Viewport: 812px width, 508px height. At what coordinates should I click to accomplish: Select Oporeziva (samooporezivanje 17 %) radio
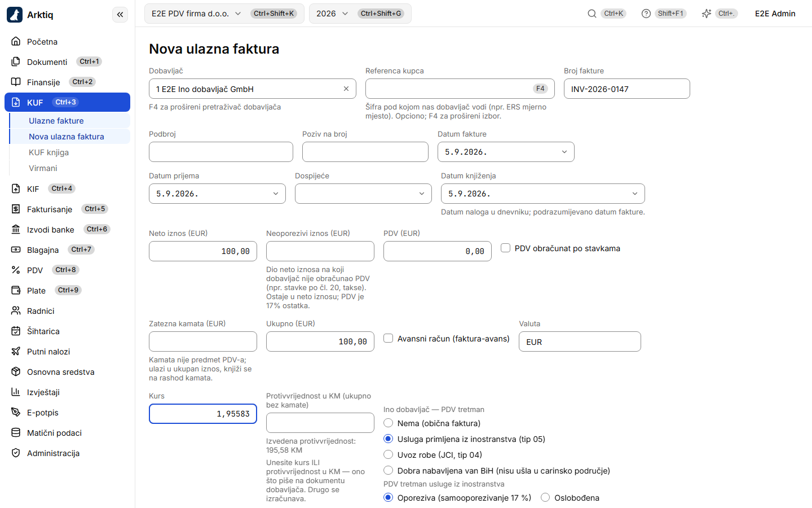tap(389, 497)
